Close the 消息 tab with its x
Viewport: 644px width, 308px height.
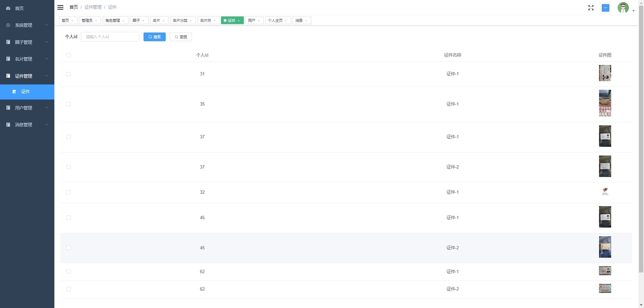pyautogui.click(x=306, y=21)
